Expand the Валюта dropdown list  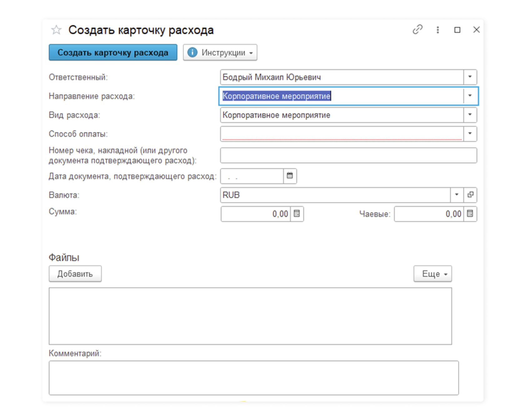tap(457, 195)
